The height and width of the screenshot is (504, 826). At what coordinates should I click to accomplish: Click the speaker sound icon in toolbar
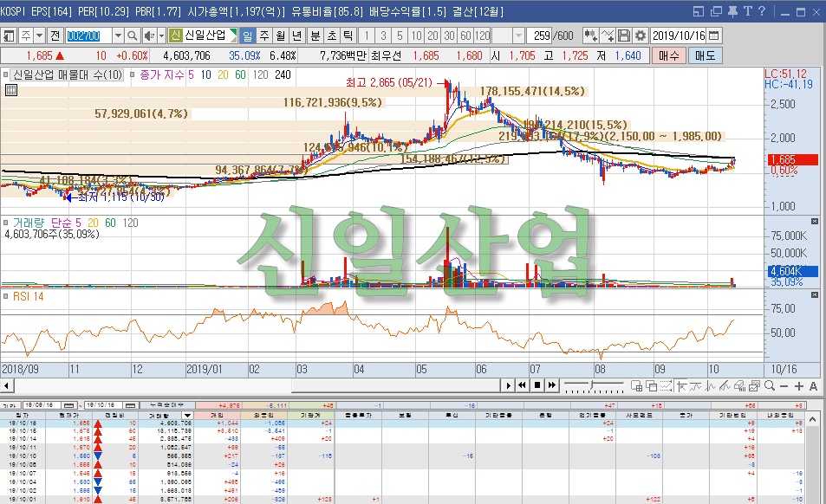click(x=149, y=36)
